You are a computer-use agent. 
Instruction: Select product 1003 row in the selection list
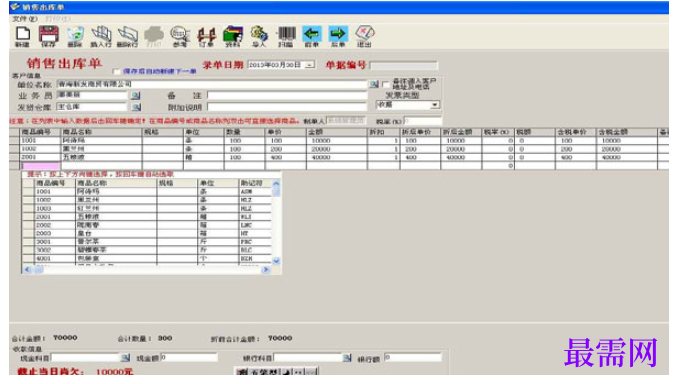pos(147,208)
